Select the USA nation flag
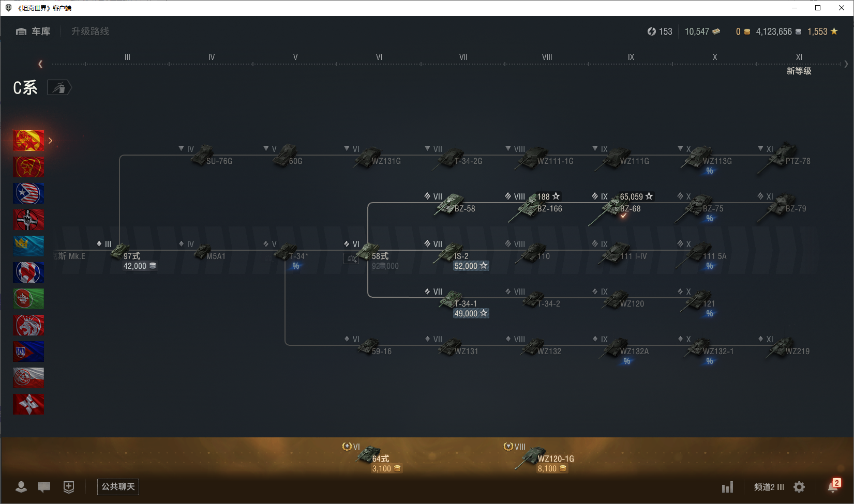Viewport: 854px width, 504px height. pyautogui.click(x=28, y=193)
